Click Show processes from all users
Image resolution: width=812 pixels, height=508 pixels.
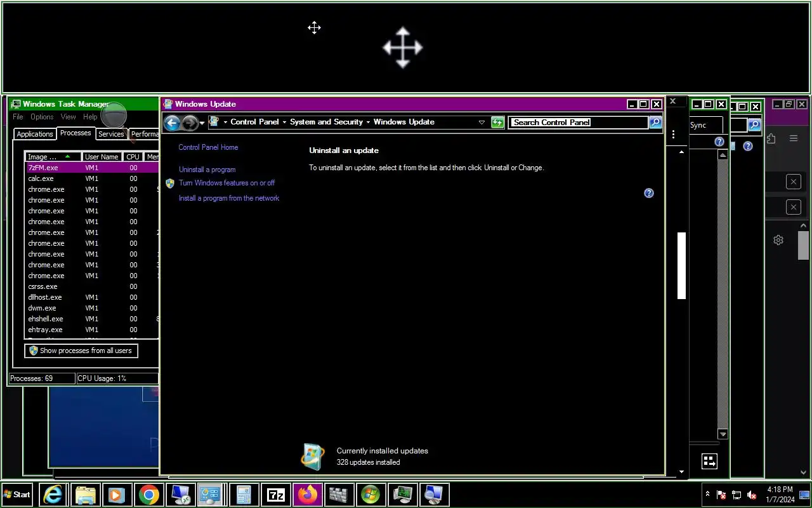click(x=81, y=351)
